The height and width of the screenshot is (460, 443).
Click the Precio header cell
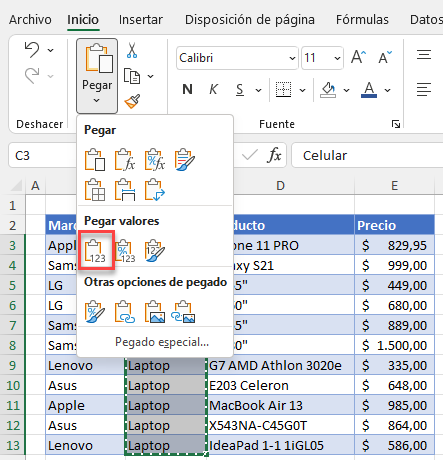click(395, 225)
